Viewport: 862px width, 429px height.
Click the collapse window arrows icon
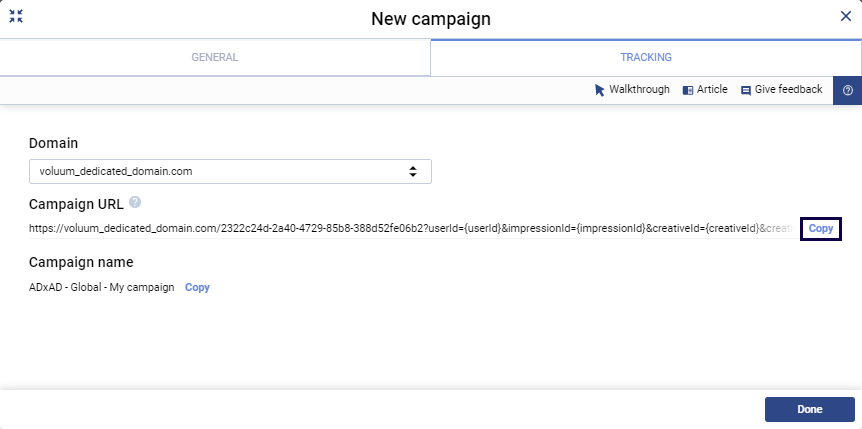coord(16,17)
